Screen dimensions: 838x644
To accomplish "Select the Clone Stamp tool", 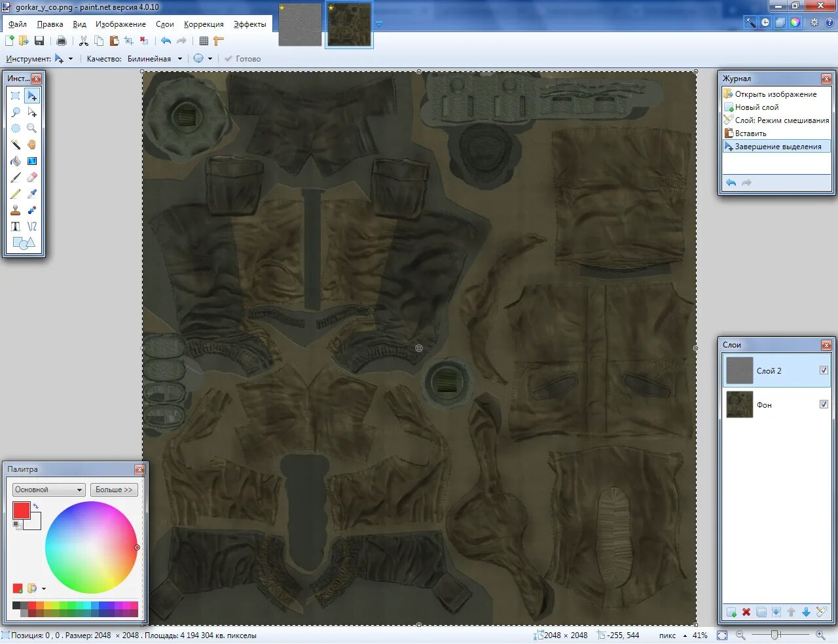I will [x=16, y=210].
